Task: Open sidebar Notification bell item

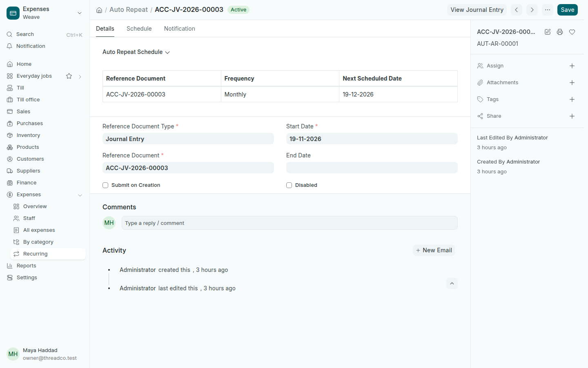Action: coord(45,46)
